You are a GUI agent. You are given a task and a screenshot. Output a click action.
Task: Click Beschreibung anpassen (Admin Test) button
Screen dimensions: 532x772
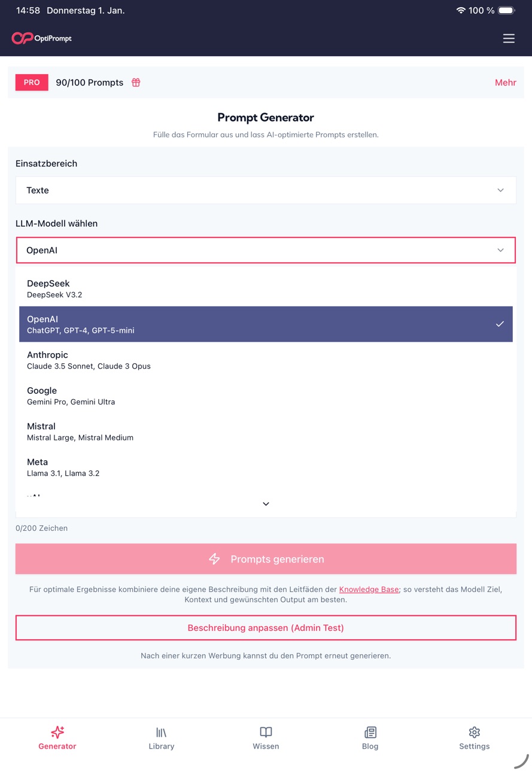[266, 628]
